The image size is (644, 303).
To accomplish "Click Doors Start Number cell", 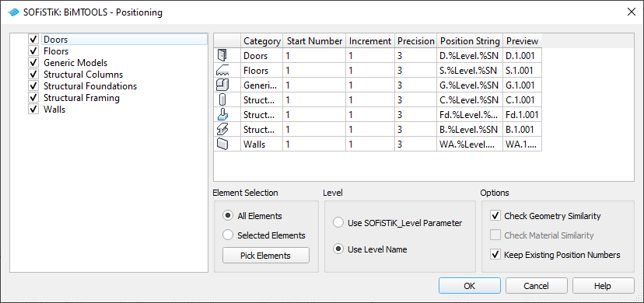I will coord(314,56).
